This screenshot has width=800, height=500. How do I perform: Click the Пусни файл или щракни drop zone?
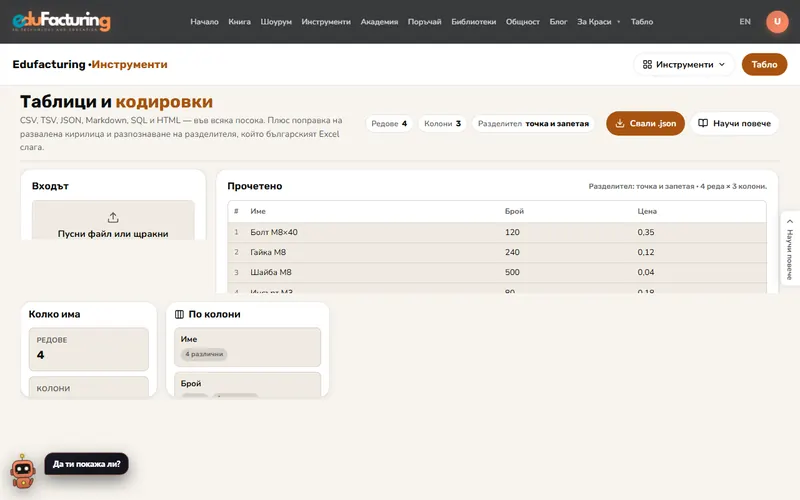pyautogui.click(x=113, y=220)
